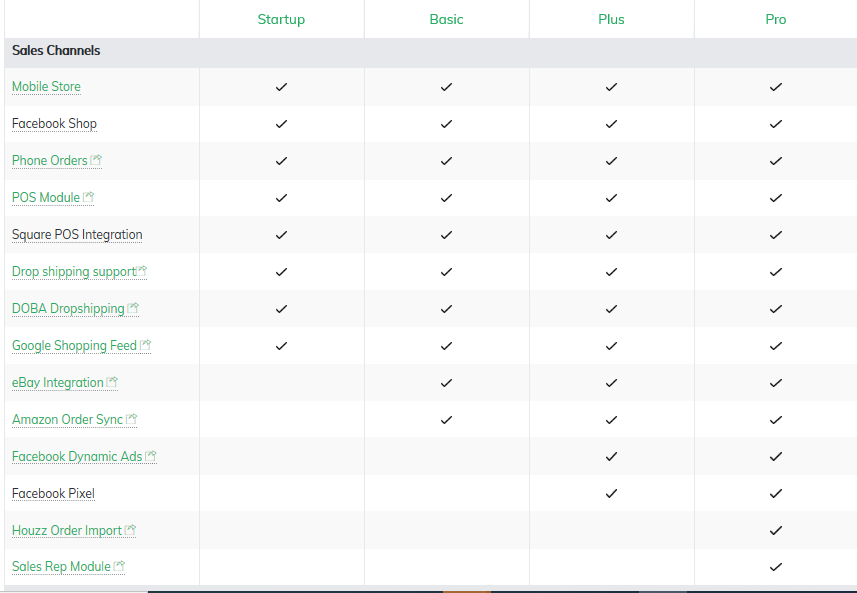Click the external-link icon beside Phone Orders

96,160
